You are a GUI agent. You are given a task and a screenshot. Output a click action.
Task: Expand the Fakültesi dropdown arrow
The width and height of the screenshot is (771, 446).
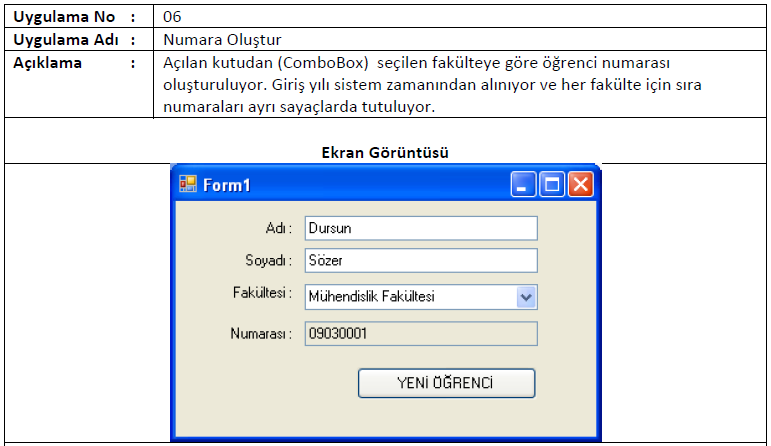[x=527, y=296]
